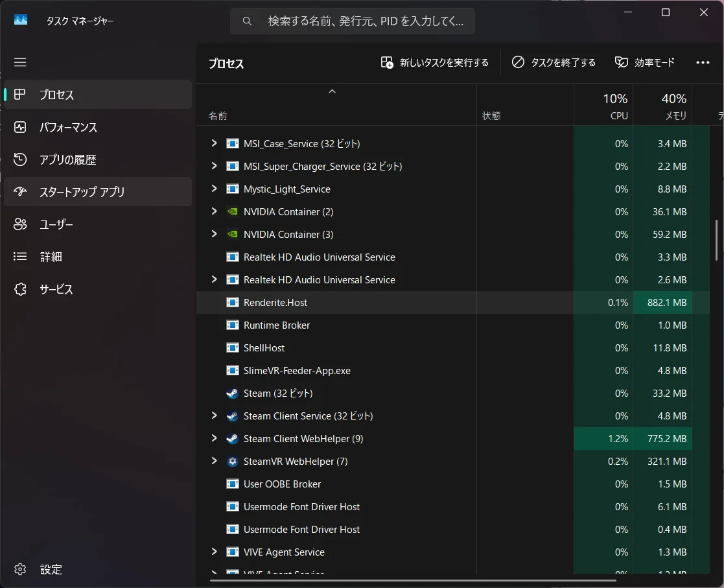Click the Steam Client WebHelper icon
This screenshot has width=724, height=588.
[232, 438]
